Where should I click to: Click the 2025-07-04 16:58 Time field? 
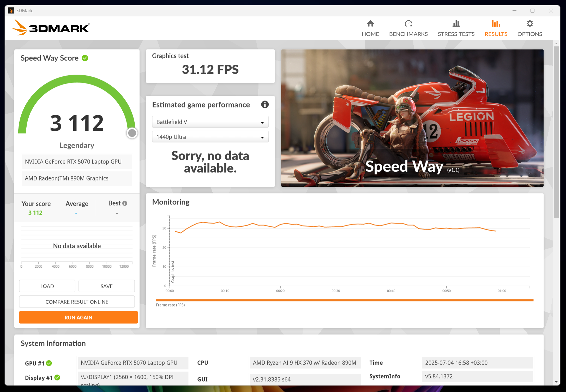(x=477, y=363)
